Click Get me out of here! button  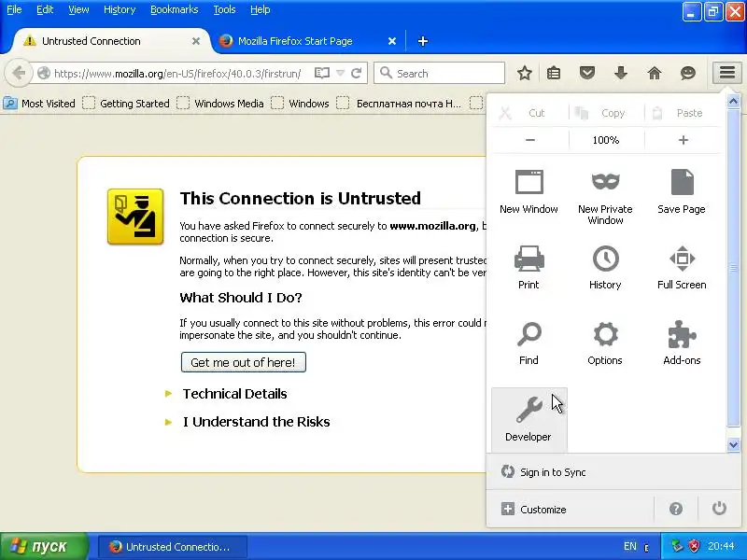243,362
